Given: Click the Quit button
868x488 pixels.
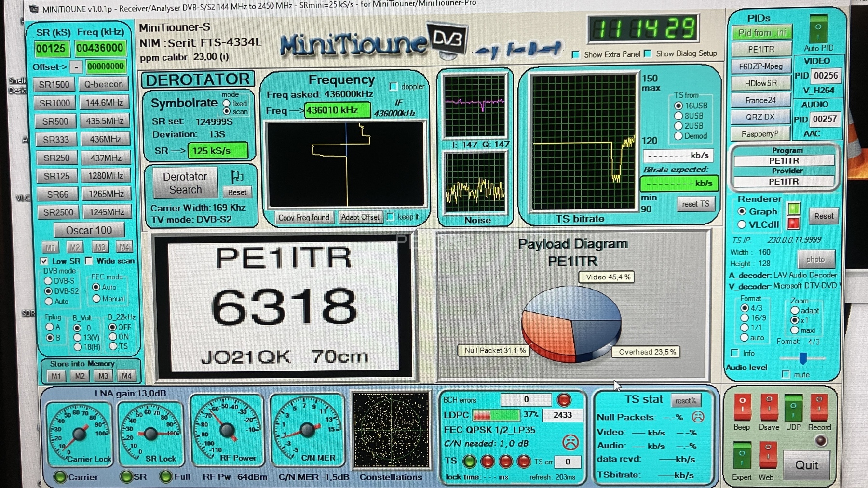Looking at the screenshot, I should (x=806, y=465).
